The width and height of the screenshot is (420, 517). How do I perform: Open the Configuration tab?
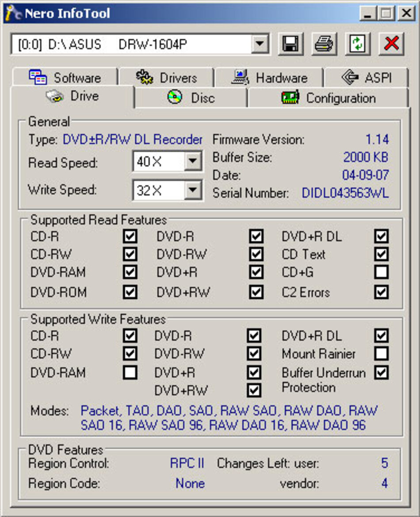click(328, 98)
